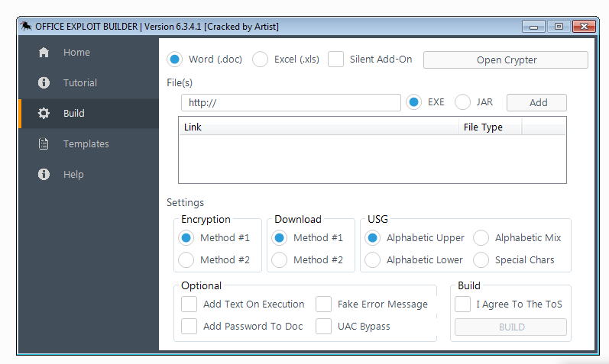Viewport: 609px width, 364px height.
Task: Click the application icon in title bar
Action: click(x=26, y=27)
